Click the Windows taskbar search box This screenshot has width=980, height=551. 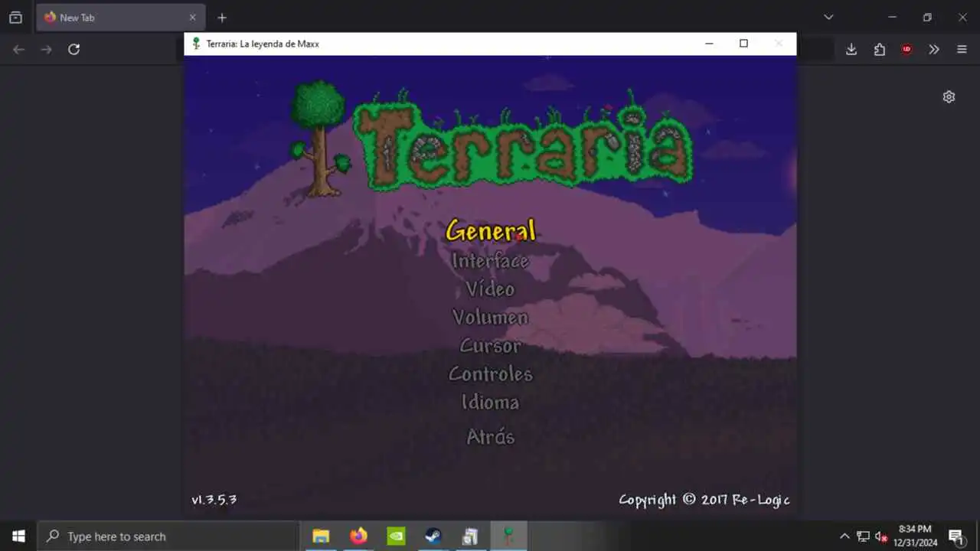pos(168,536)
